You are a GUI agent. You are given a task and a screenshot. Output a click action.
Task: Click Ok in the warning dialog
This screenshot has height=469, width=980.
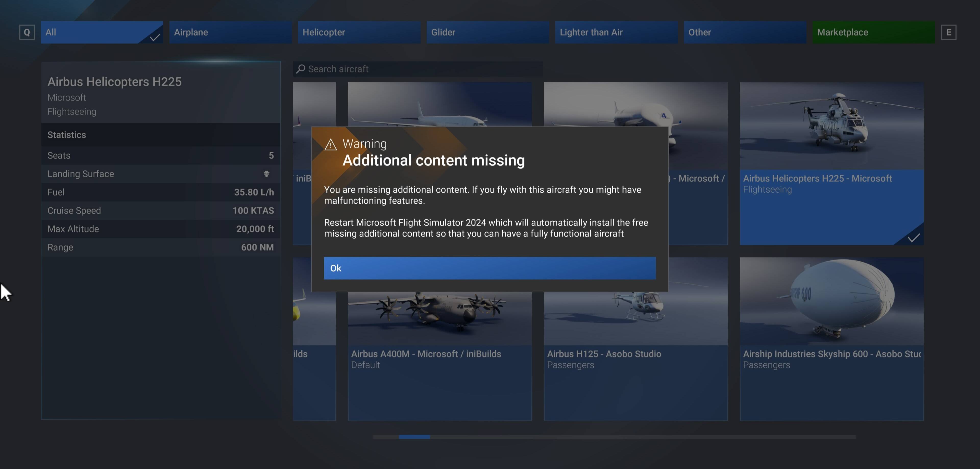[x=490, y=268]
